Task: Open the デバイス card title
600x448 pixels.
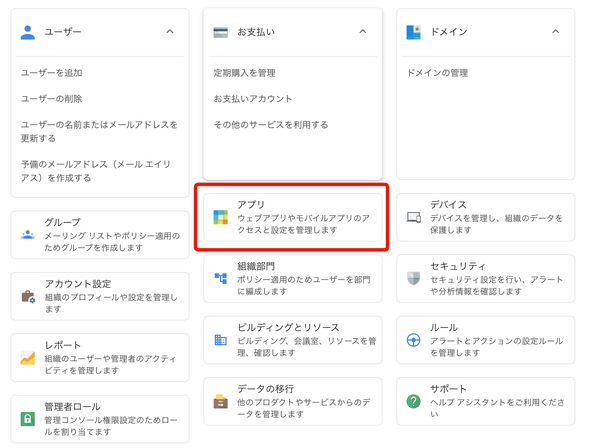Action: tap(448, 205)
